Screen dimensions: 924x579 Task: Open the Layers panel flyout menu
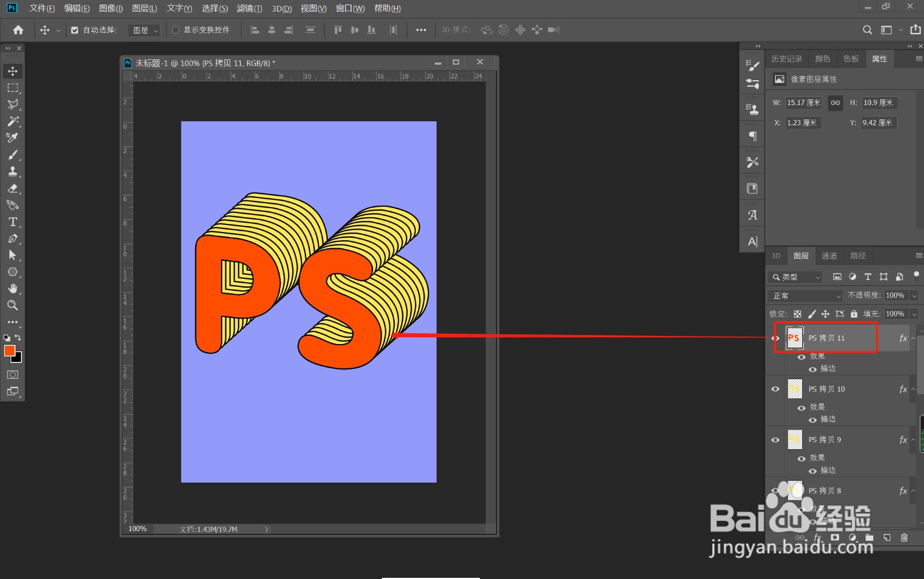tap(919, 256)
